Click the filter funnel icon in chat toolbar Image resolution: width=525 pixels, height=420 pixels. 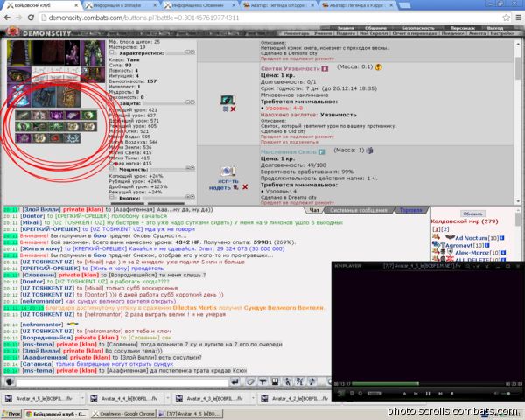click(x=262, y=381)
